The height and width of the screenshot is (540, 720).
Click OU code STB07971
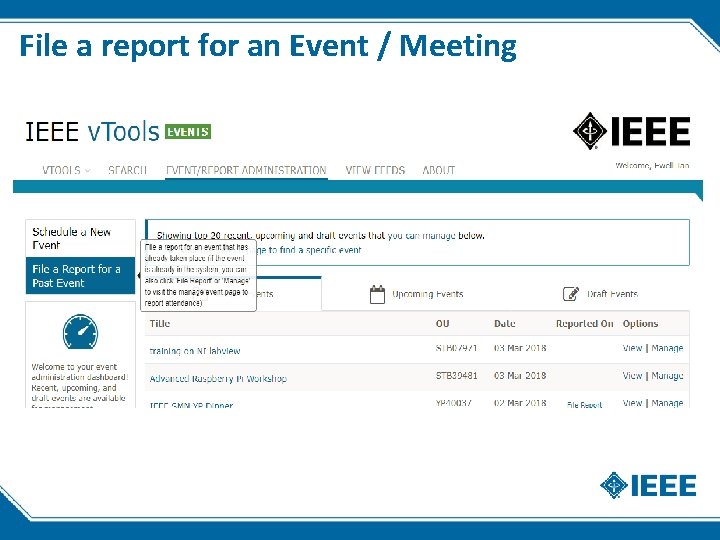click(x=456, y=348)
